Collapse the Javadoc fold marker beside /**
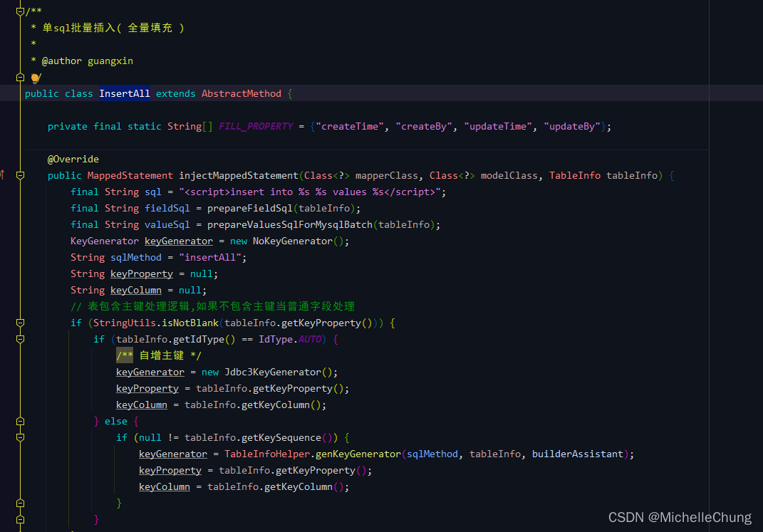Viewport: 763px width, 532px height. pos(20,11)
